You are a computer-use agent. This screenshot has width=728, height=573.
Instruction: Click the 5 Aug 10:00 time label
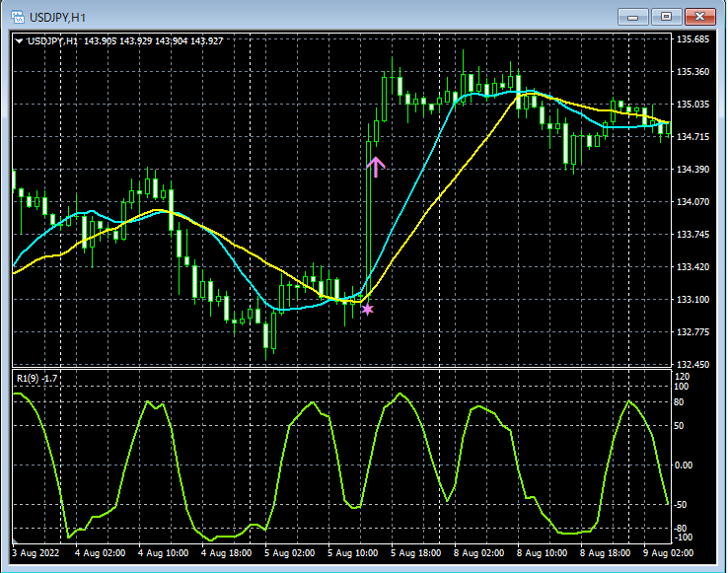pyautogui.click(x=352, y=553)
